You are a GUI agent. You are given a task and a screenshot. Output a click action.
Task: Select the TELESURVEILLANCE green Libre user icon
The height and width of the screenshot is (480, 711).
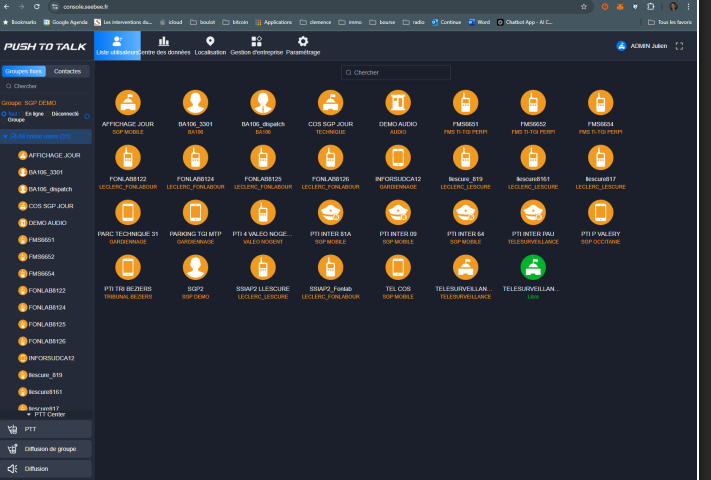[x=532, y=268]
